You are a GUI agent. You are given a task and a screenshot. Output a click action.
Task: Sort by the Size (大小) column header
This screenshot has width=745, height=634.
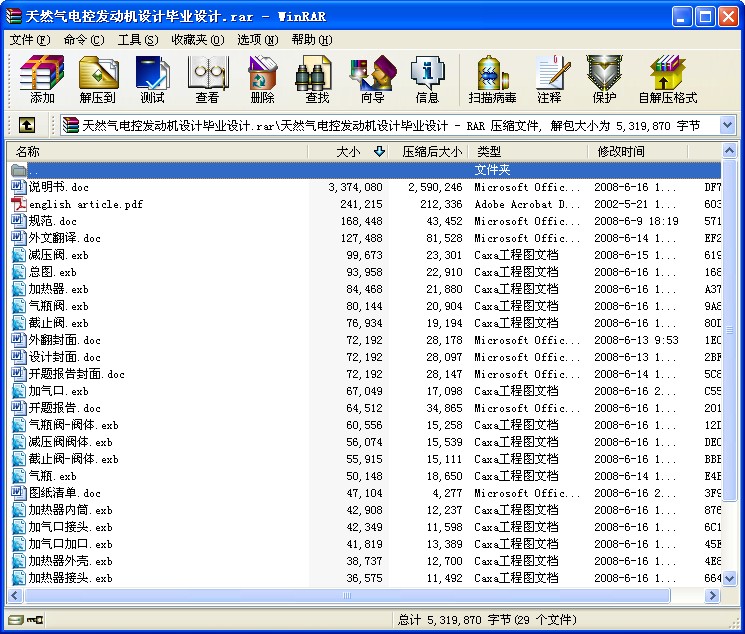[348, 152]
